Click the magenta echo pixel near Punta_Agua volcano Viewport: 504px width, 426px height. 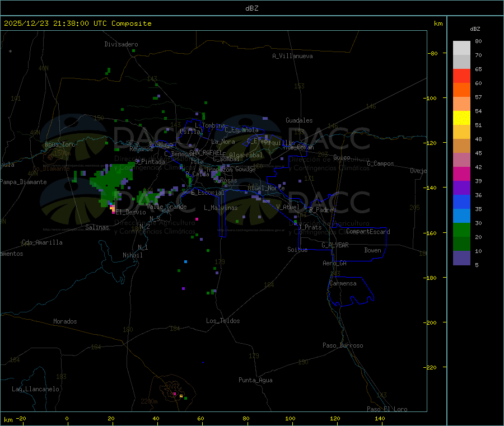click(x=175, y=394)
